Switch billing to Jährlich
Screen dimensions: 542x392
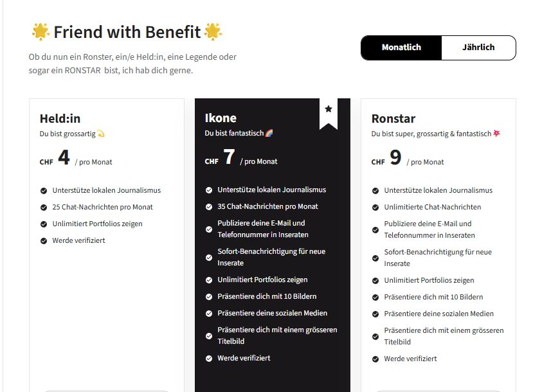coord(478,48)
